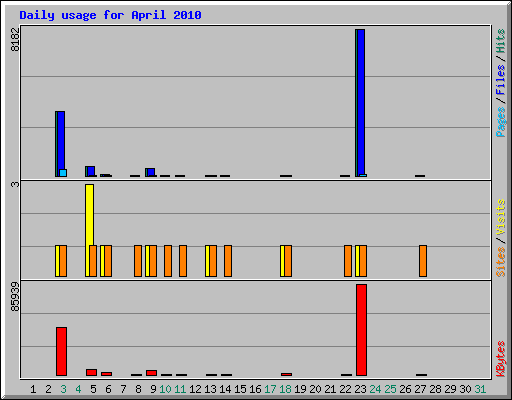Click the green day 18 axis label
The image size is (512, 400).
click(285, 389)
